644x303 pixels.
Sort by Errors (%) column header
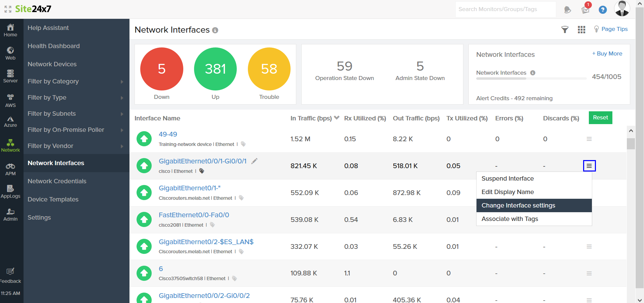509,118
